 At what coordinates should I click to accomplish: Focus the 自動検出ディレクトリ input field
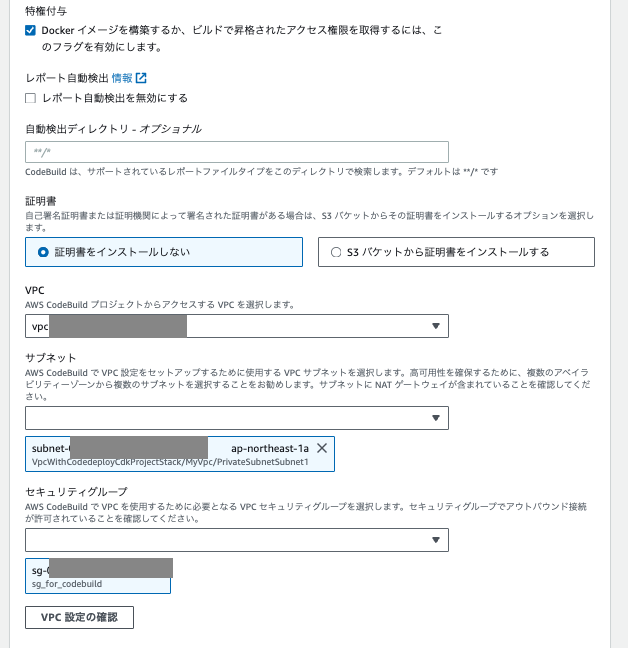point(236,152)
